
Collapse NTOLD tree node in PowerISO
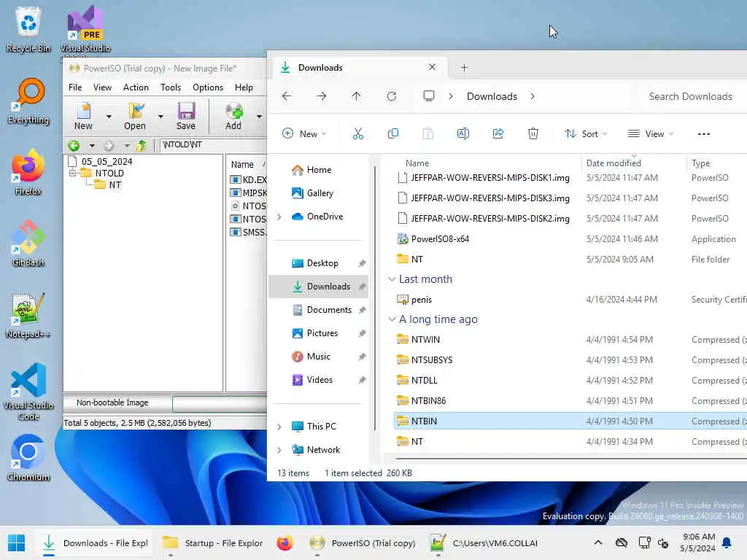(x=72, y=174)
